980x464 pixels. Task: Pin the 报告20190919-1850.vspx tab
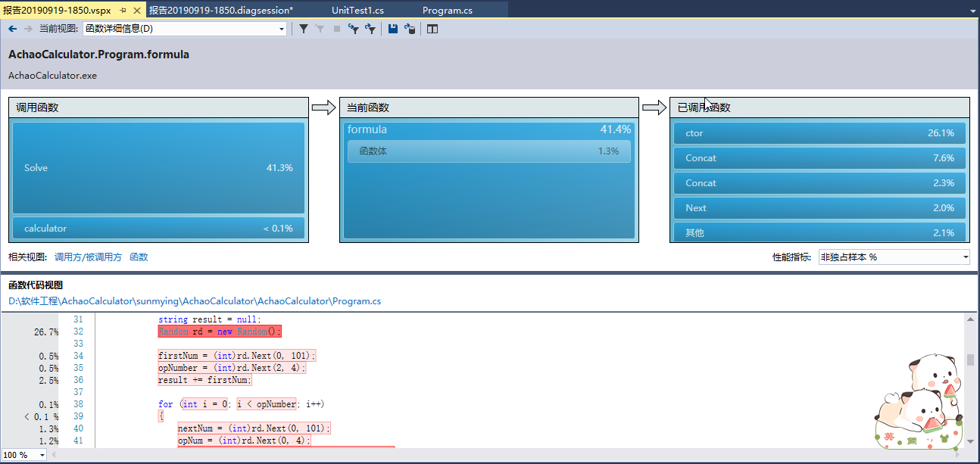[x=123, y=11]
